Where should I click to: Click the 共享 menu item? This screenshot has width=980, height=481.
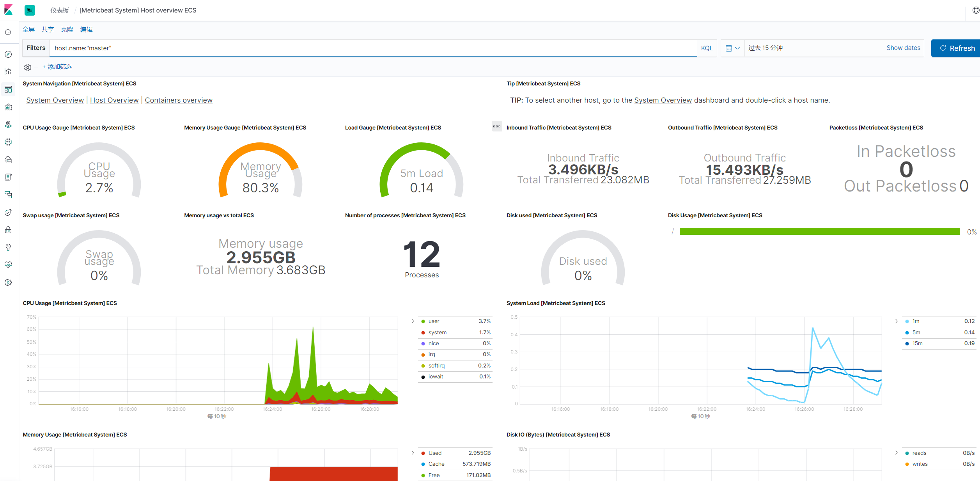click(x=48, y=30)
